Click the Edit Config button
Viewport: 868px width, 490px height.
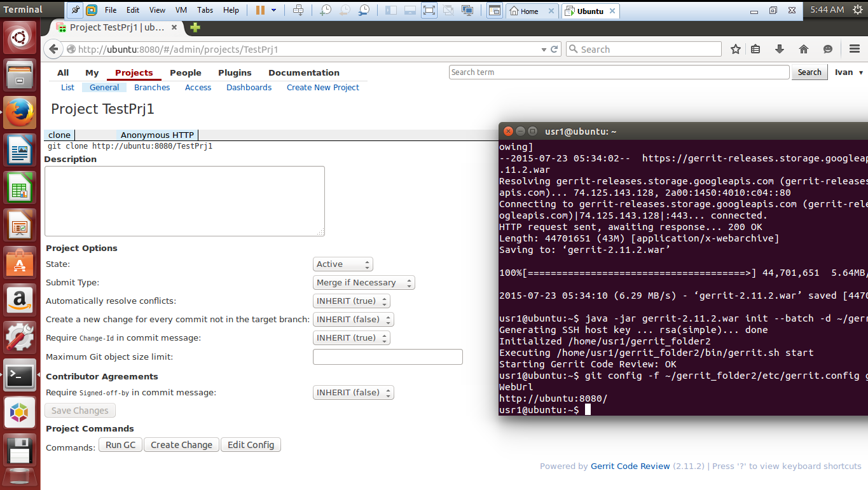pyautogui.click(x=251, y=445)
